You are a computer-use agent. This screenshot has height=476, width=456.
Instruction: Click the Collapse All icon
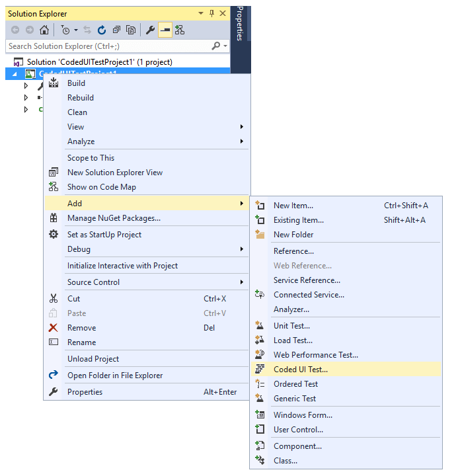click(x=116, y=30)
